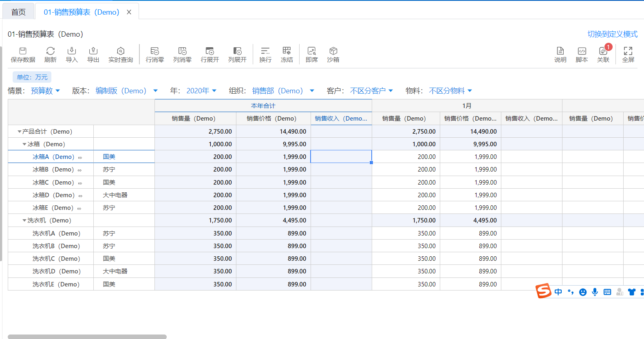Screen dimensions: 644x339
Task: Click 切换到定义模式 link
Action: click(612, 34)
